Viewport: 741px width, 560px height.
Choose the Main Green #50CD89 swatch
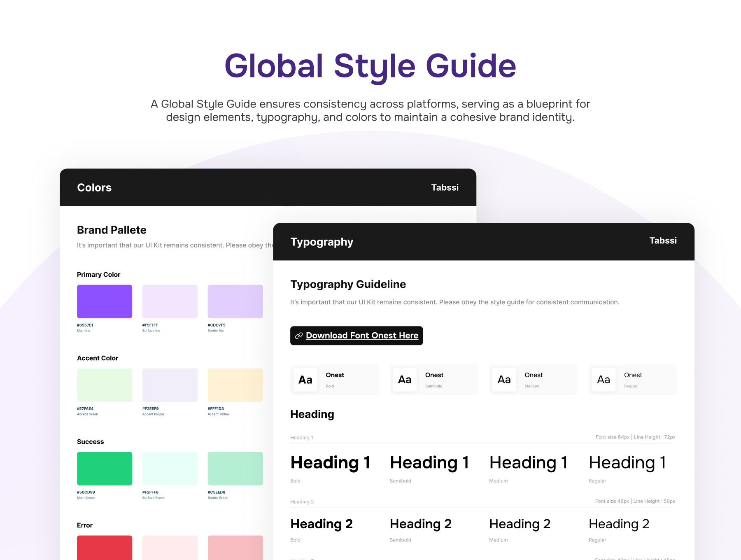pos(105,469)
